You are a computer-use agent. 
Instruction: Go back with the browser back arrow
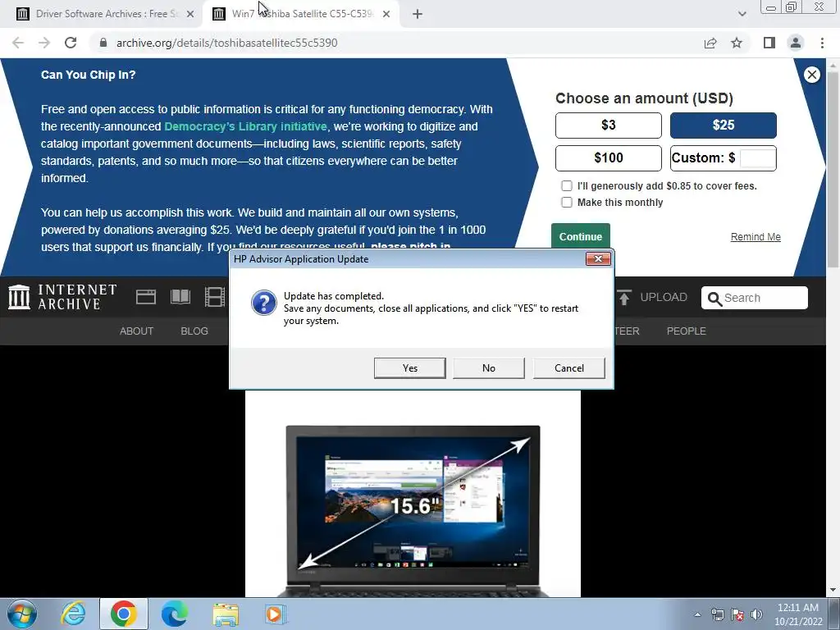(18, 43)
